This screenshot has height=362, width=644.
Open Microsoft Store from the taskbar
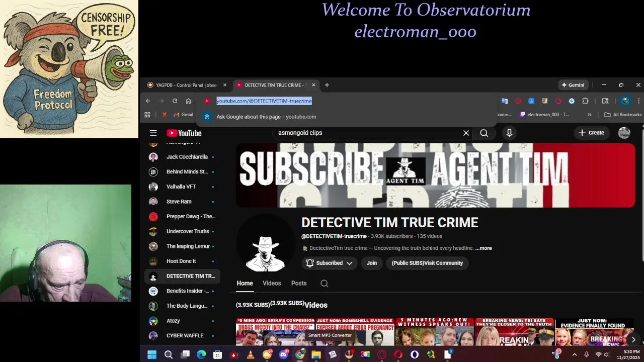coord(217,355)
